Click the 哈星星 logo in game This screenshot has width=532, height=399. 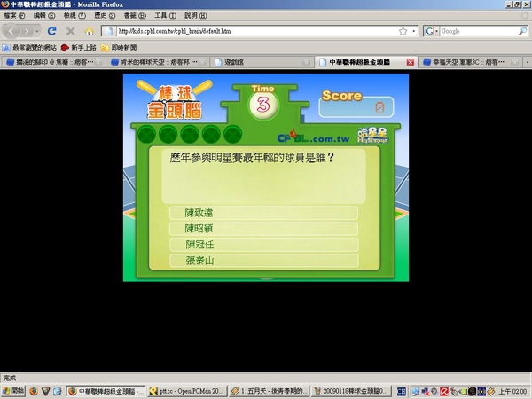coord(372,135)
